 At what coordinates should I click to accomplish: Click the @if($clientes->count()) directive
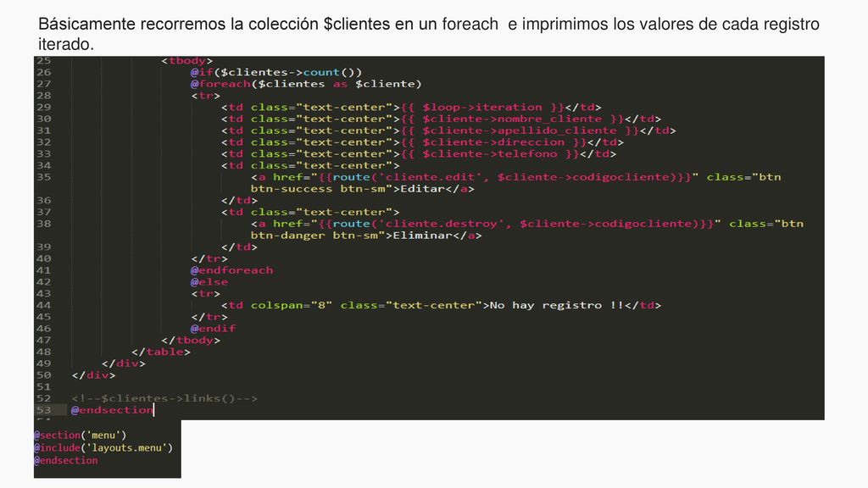pyautogui.click(x=276, y=72)
